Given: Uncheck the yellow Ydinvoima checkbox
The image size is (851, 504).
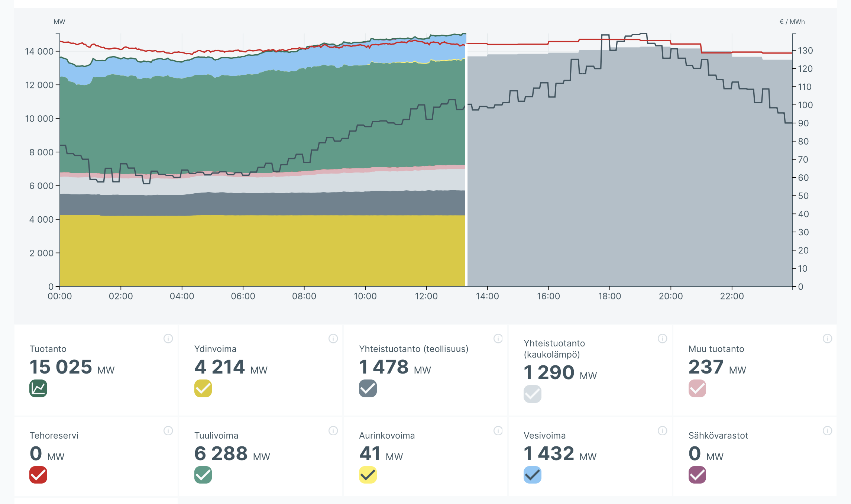Looking at the screenshot, I should pyautogui.click(x=203, y=388).
